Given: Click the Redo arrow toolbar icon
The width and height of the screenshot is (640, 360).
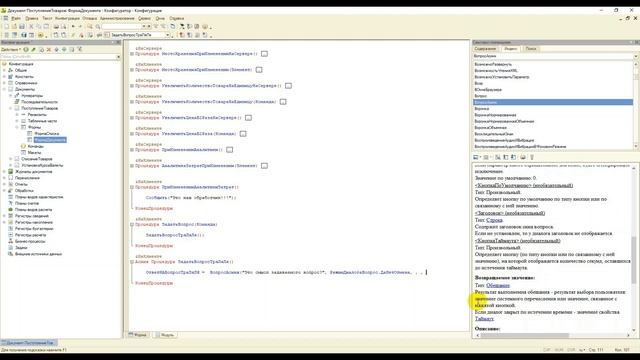Looking at the screenshot, I should (x=80, y=27).
